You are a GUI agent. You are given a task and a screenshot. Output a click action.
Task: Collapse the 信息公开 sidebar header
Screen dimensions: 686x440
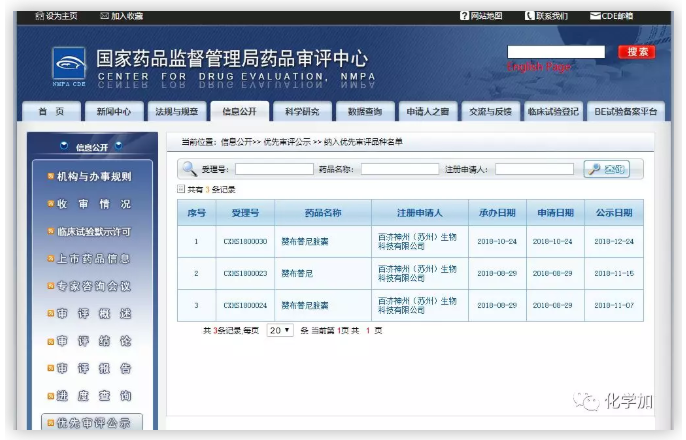(x=91, y=147)
